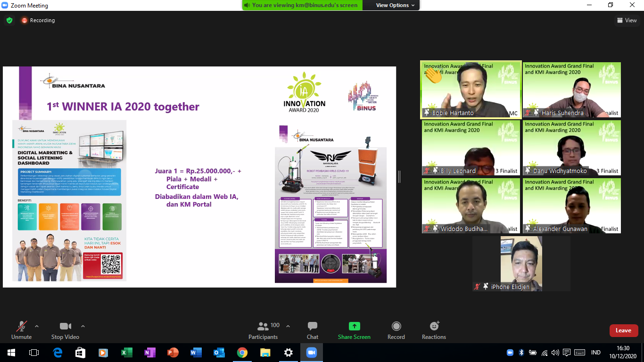The image size is (644, 362).
Task: Open the Movies & TV taskbar icon
Action: pos(103,353)
